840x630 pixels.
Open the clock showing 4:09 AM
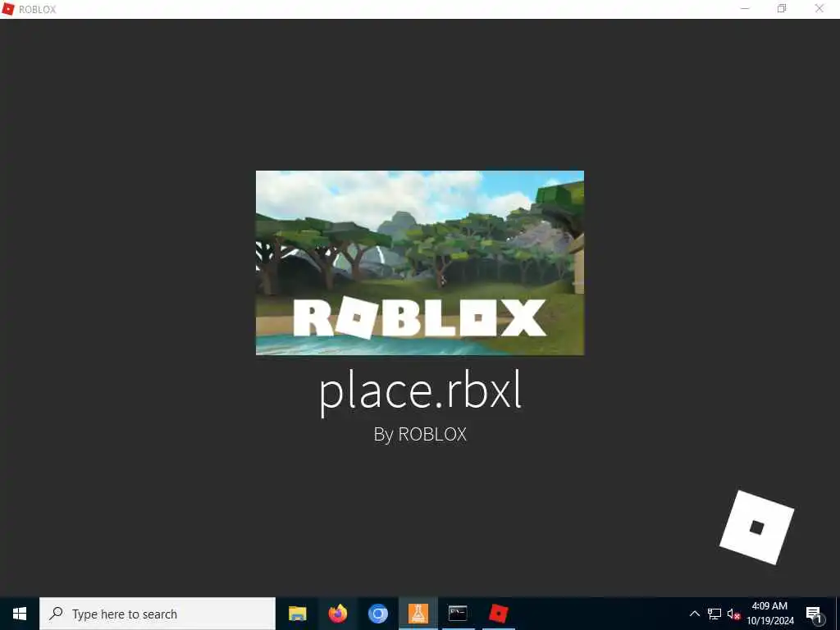coord(769,614)
